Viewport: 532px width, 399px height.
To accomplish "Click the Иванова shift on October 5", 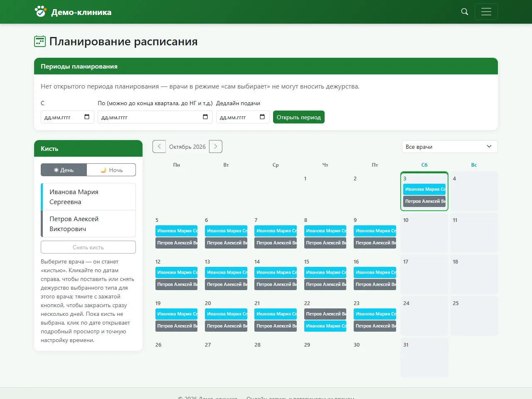I will (x=177, y=231).
